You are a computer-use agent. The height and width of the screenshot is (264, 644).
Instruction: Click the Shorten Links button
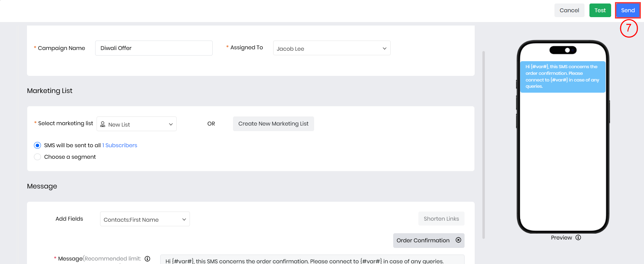pyautogui.click(x=441, y=219)
